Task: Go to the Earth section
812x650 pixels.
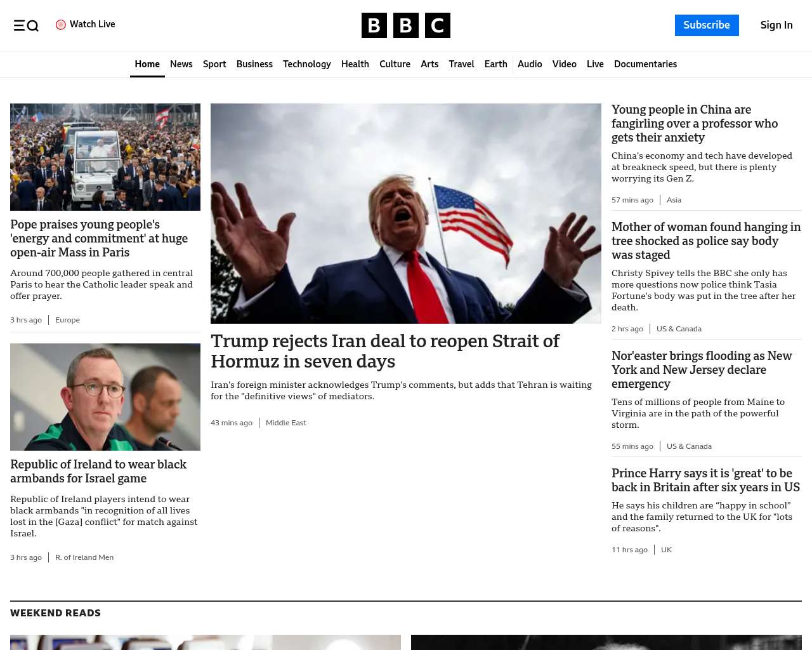Action: (496, 64)
